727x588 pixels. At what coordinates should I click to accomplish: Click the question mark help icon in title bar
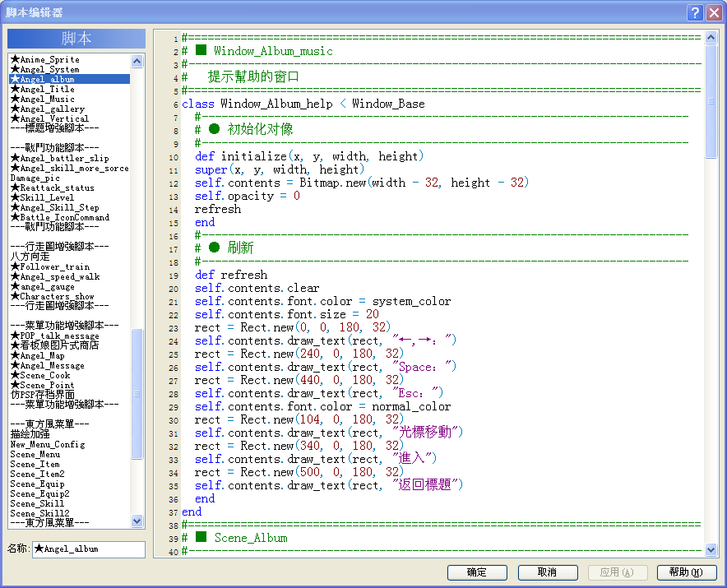tap(695, 12)
